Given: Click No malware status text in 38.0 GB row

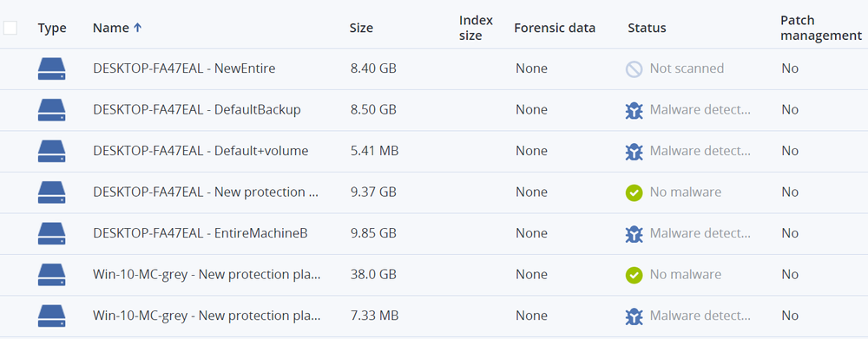Looking at the screenshot, I should 686,275.
